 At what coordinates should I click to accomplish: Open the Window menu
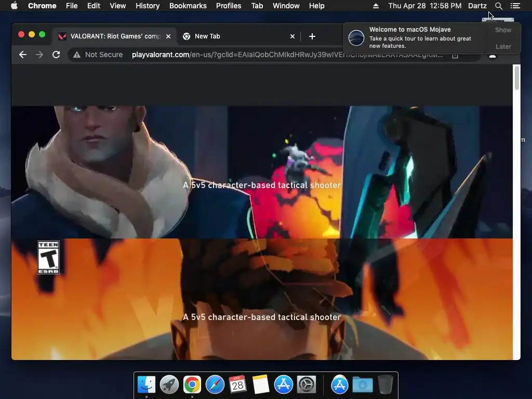click(286, 6)
